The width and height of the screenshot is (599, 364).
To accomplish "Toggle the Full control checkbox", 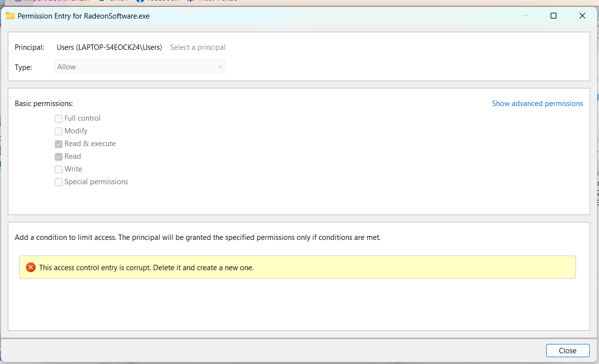I will pyautogui.click(x=59, y=118).
